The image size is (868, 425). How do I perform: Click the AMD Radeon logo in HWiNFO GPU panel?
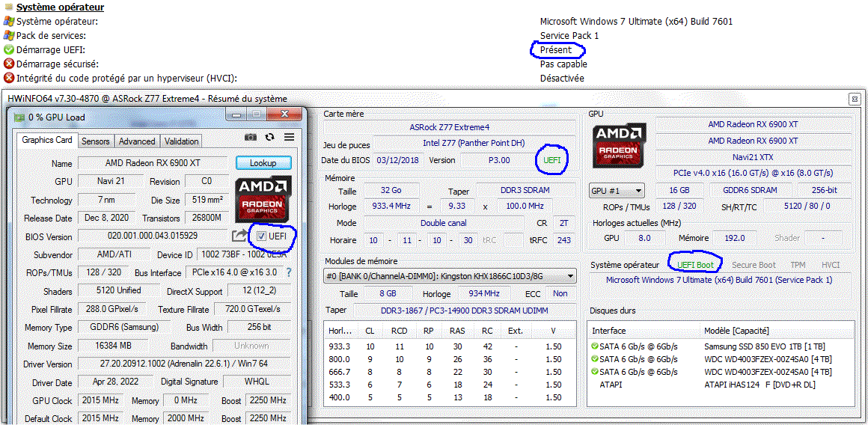point(620,146)
